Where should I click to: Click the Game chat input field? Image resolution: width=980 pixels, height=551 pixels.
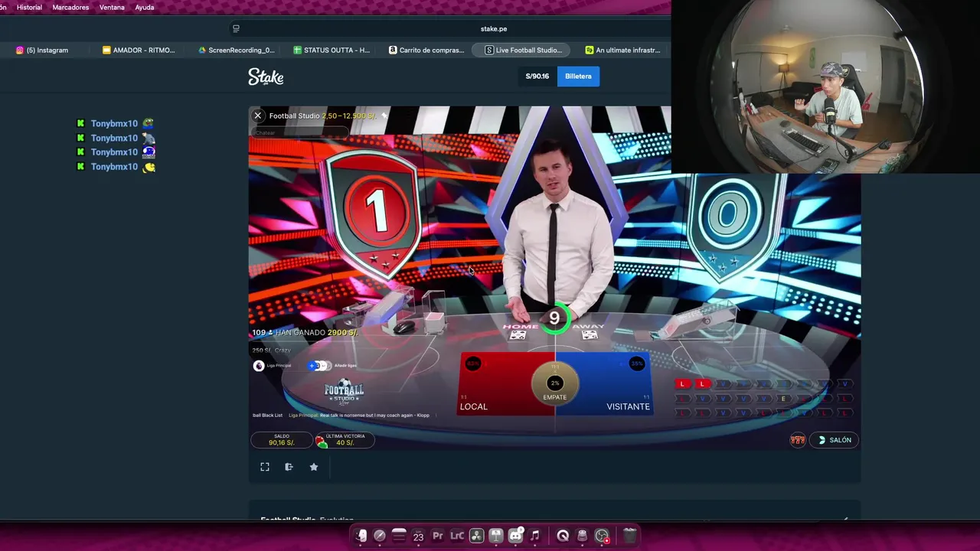pos(299,132)
